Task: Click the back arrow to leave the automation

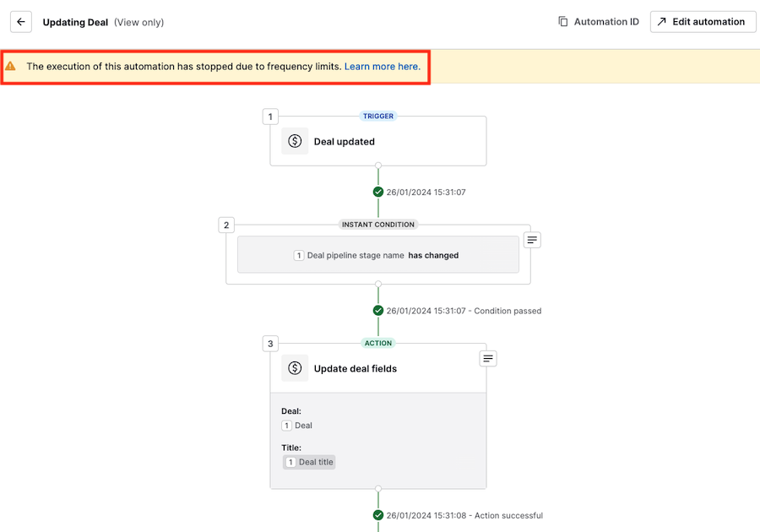Action: tap(20, 22)
